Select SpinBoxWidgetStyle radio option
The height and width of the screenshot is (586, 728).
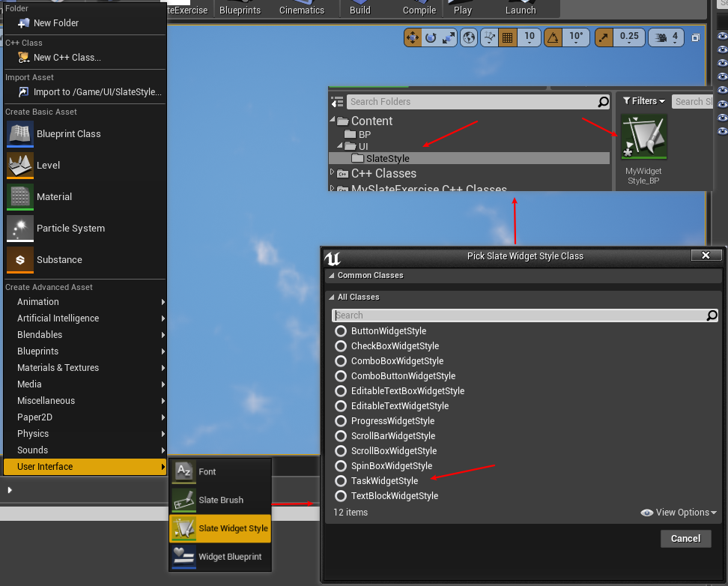point(341,465)
